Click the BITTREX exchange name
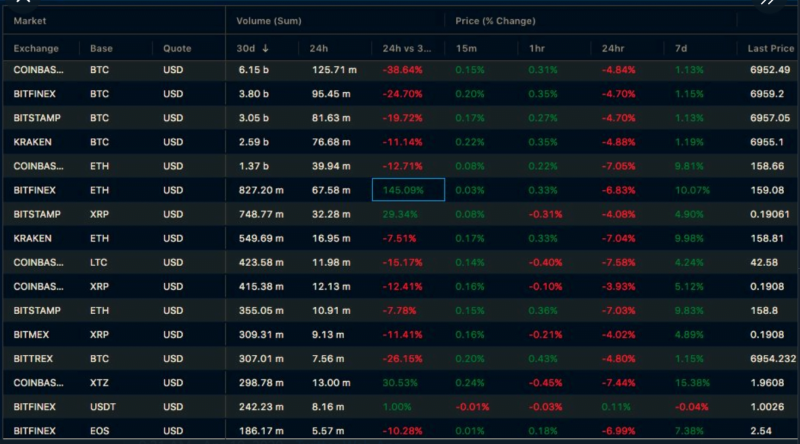800x444 pixels. tap(35, 358)
